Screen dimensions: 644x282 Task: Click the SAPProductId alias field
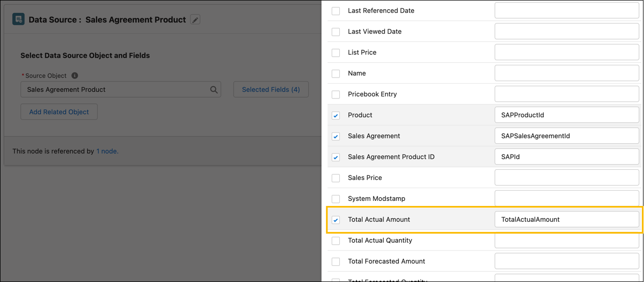(567, 115)
